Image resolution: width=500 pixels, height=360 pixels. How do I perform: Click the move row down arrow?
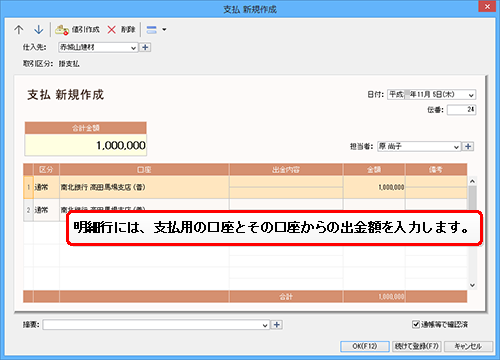pos(39,30)
